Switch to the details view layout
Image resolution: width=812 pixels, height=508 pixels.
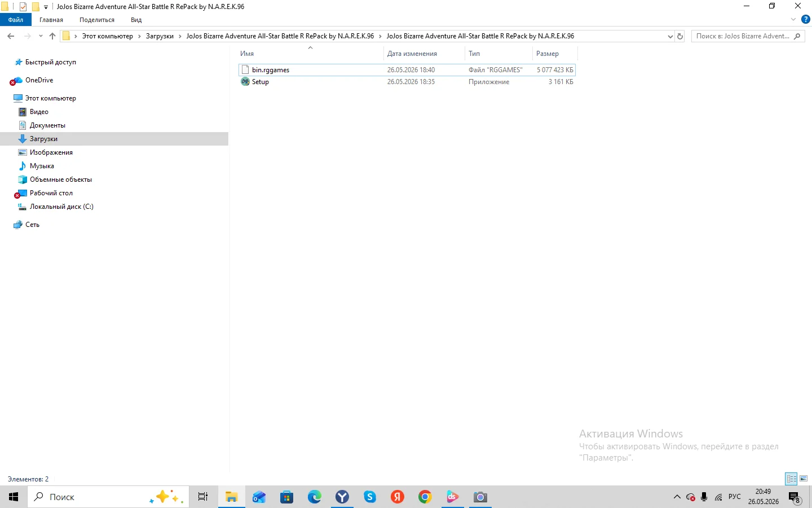tap(791, 479)
